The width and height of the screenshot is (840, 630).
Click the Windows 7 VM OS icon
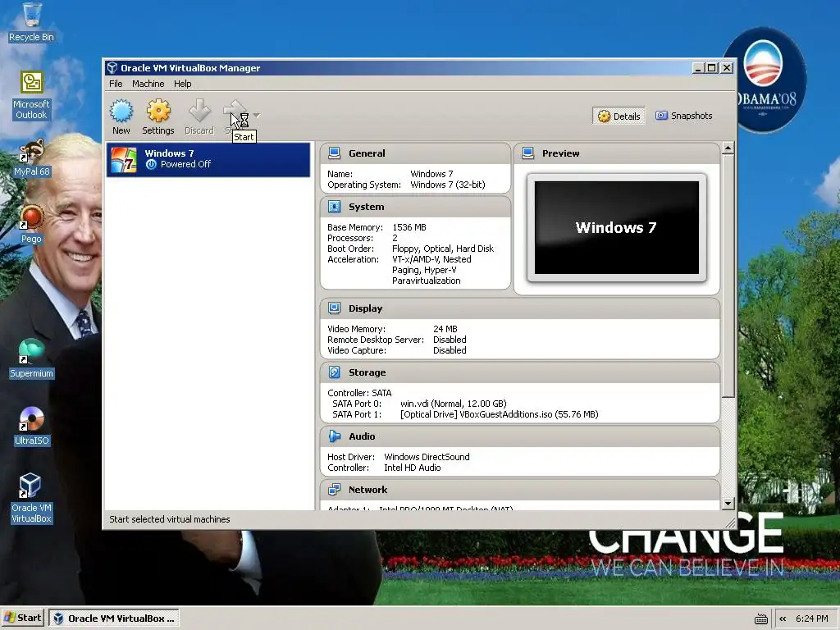pos(124,160)
